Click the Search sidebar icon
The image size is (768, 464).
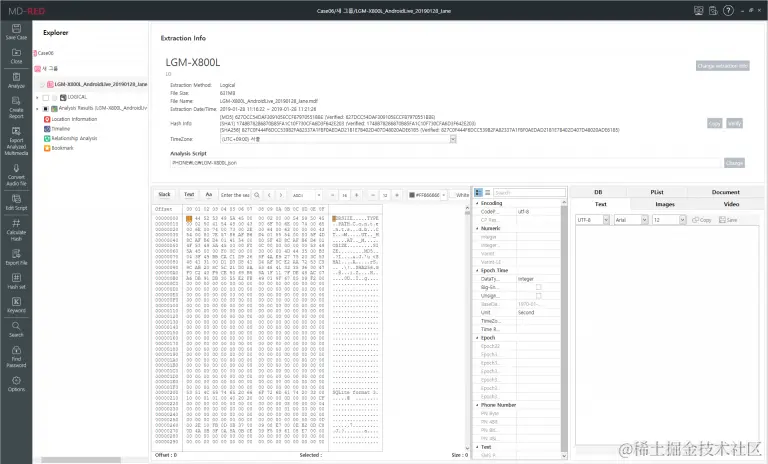[16, 325]
